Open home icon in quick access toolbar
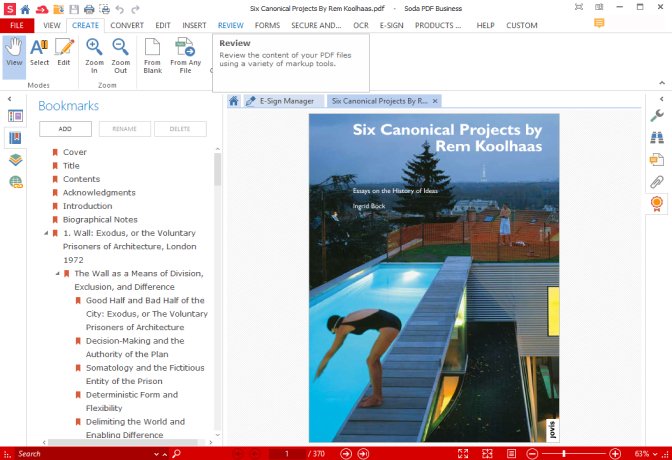 point(25,9)
